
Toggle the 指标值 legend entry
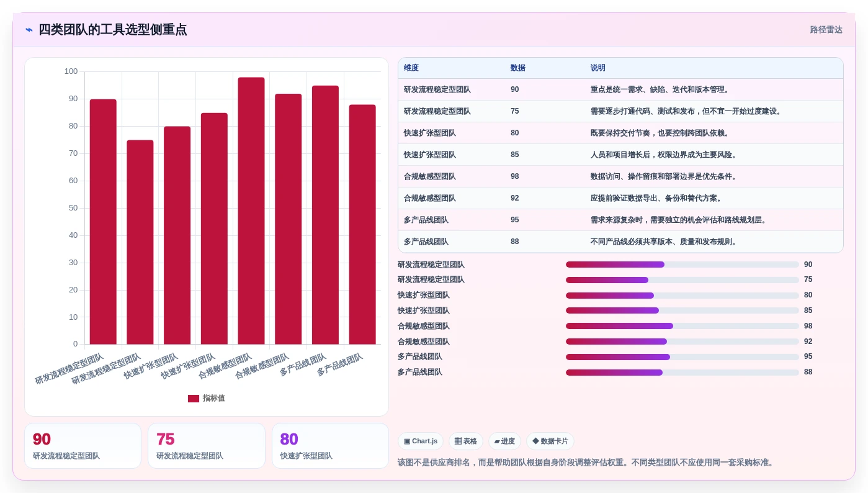coord(207,398)
